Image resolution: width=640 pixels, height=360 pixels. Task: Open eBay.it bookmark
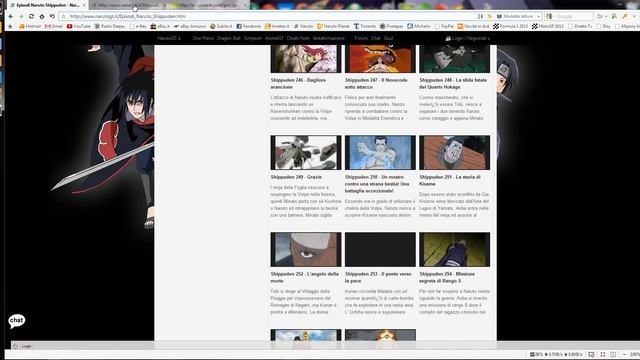click(x=160, y=26)
